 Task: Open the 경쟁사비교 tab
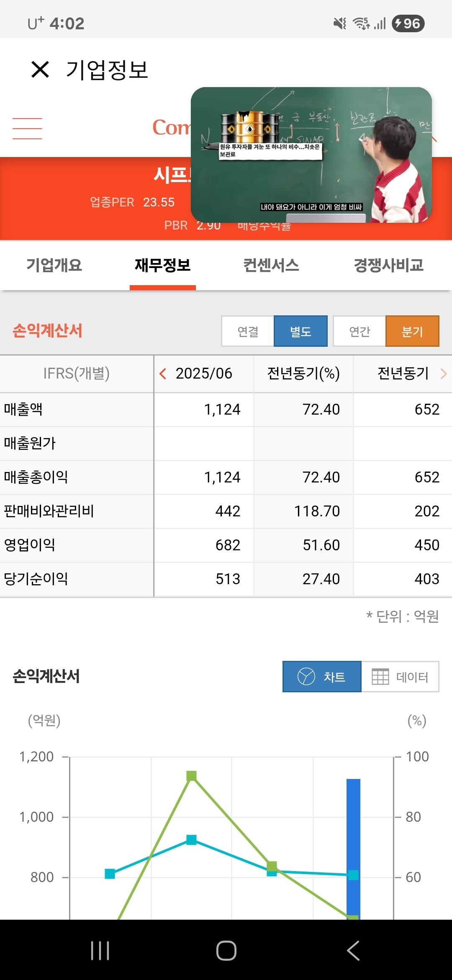point(389,265)
